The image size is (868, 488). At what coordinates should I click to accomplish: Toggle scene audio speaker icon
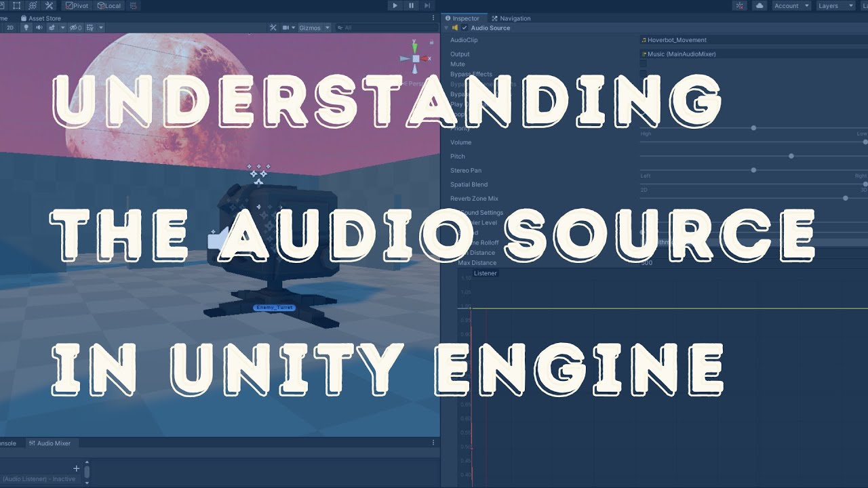click(x=39, y=28)
